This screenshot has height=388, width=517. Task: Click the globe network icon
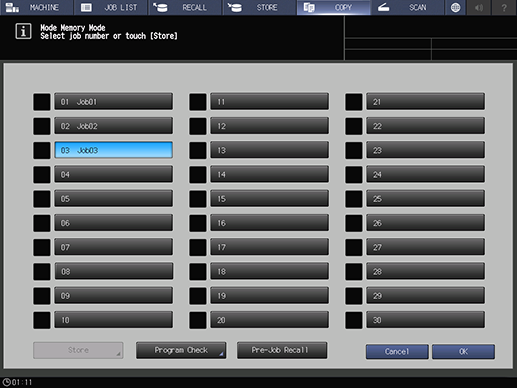point(455,7)
